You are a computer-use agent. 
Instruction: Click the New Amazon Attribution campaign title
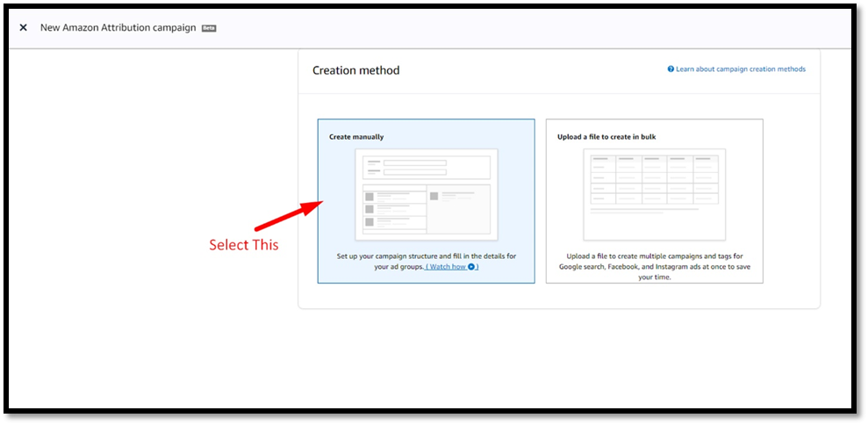pyautogui.click(x=118, y=28)
